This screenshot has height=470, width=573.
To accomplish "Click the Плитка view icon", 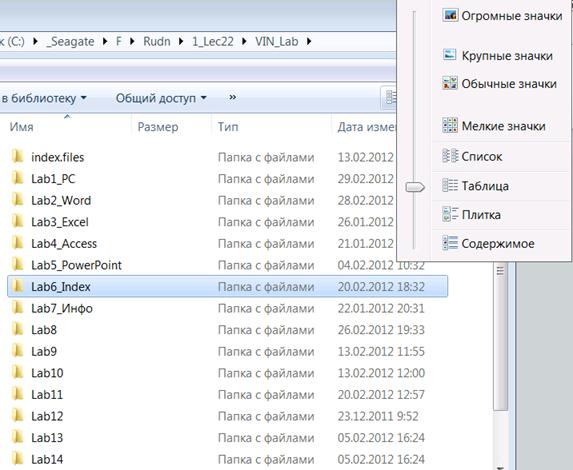I will [450, 214].
